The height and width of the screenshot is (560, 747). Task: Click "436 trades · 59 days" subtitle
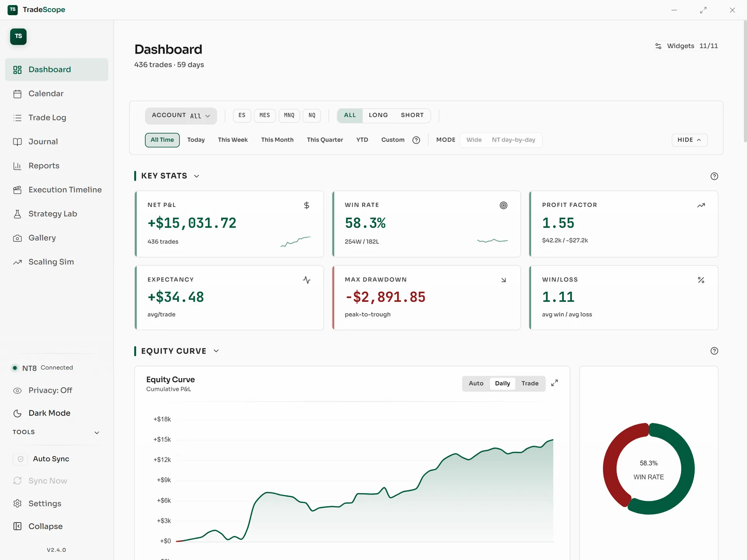(169, 65)
